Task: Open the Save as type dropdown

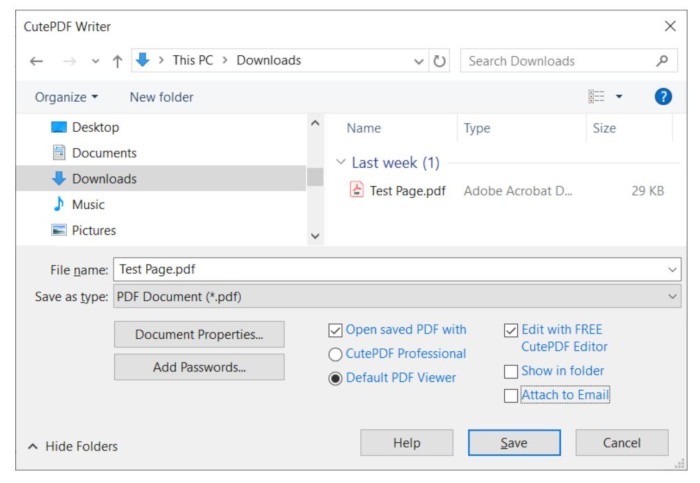Action: coord(397,296)
